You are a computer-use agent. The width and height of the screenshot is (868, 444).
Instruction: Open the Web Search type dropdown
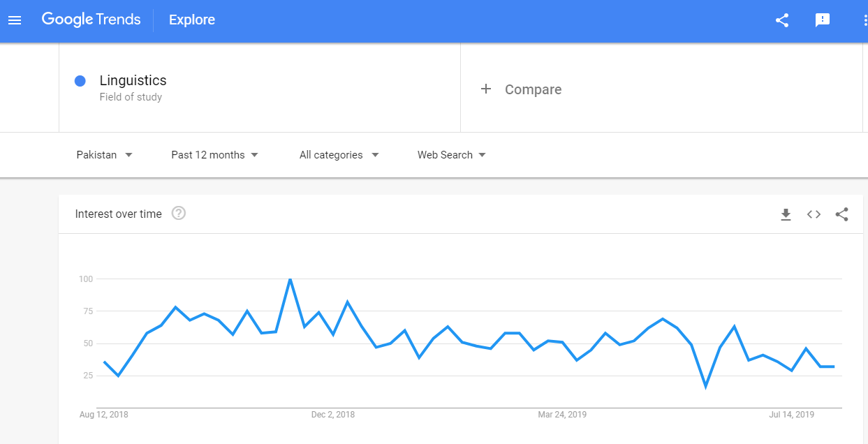[x=452, y=155]
